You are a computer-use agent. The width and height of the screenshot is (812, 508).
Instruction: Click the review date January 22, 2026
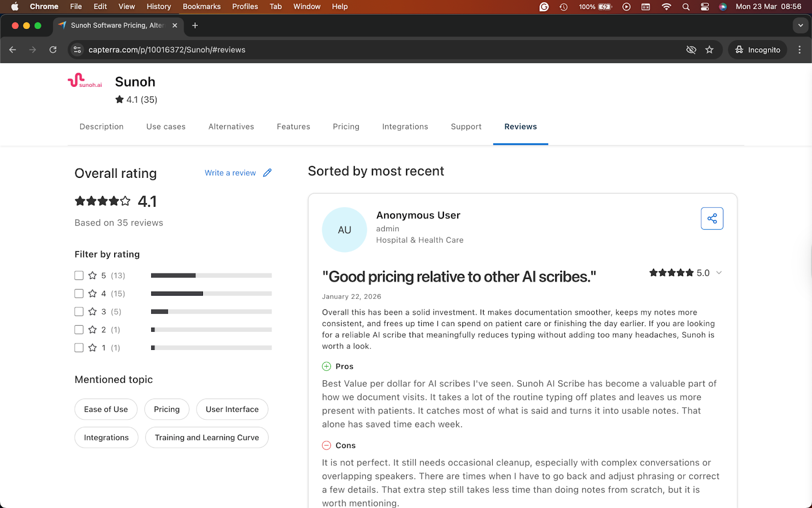point(352,297)
